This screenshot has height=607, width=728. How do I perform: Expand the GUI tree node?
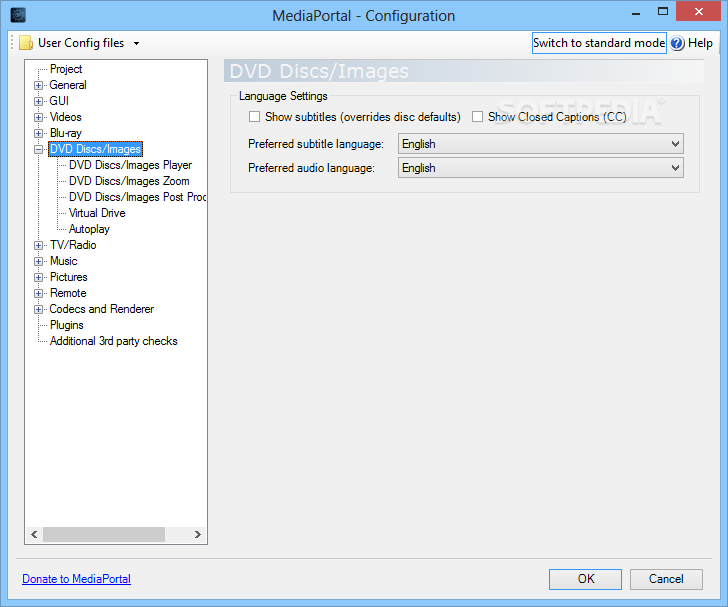39,101
